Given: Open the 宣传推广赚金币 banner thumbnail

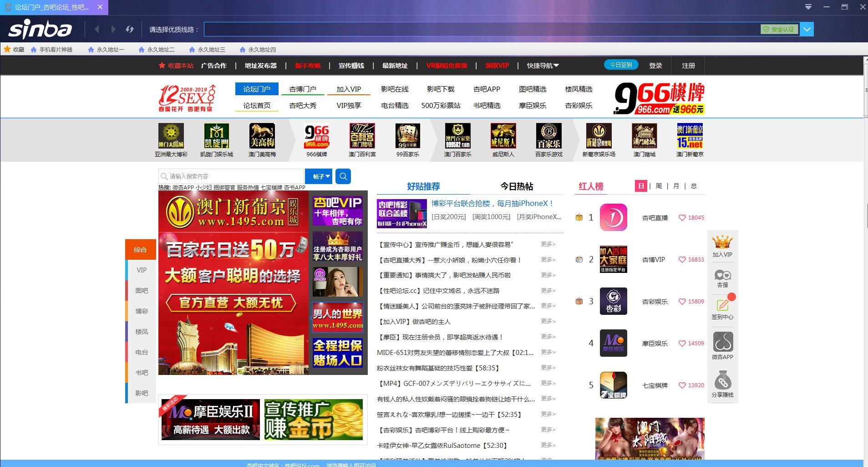Looking at the screenshot, I should point(314,420).
